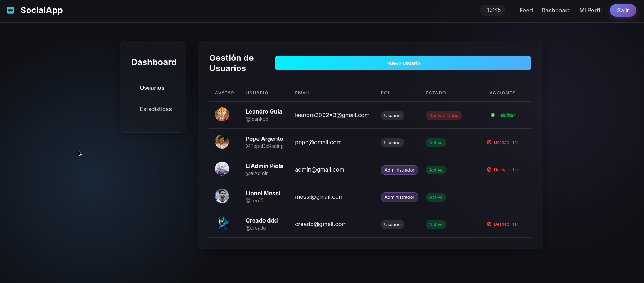This screenshot has width=644, height=283.
Task: Open ElAdmin Piola's avatar image
Action: coord(222,169)
